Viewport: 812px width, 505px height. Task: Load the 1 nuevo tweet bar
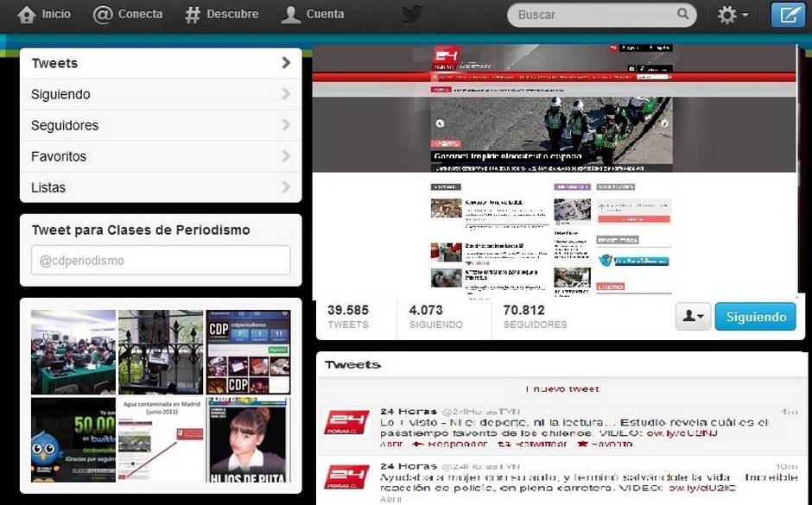[561, 388]
